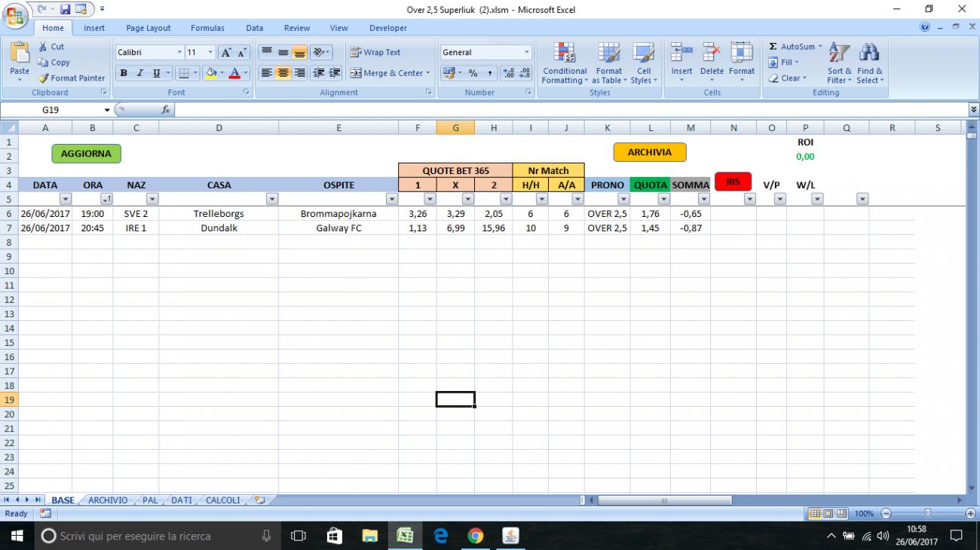Switch to the ARCHIVIO sheet tab

click(108, 500)
